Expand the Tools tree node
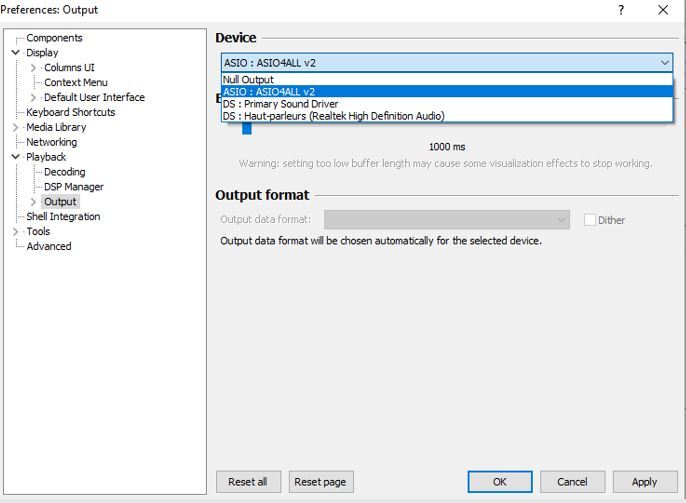Image resolution: width=686 pixels, height=503 pixels. click(x=16, y=232)
